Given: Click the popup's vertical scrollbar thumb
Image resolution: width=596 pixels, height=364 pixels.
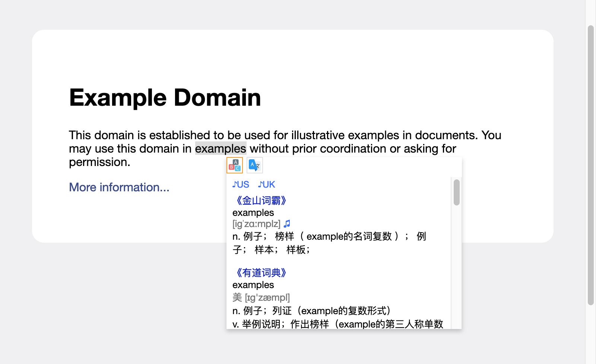Looking at the screenshot, I should 456,192.
